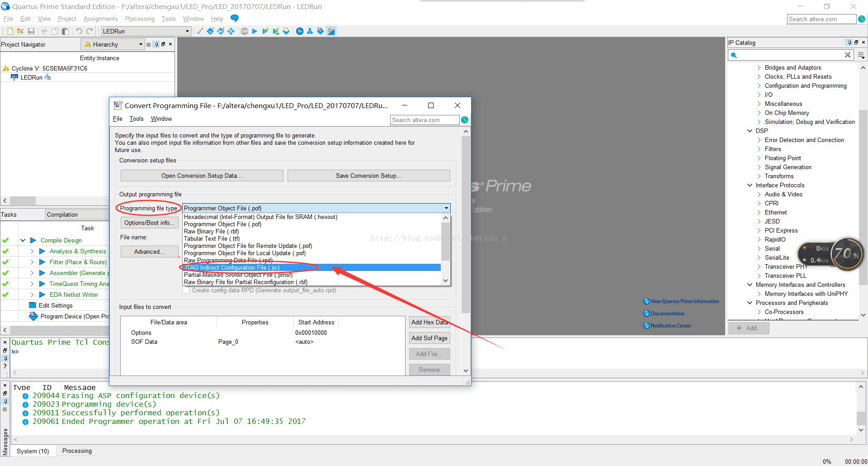Open the Processing menu

(140, 19)
